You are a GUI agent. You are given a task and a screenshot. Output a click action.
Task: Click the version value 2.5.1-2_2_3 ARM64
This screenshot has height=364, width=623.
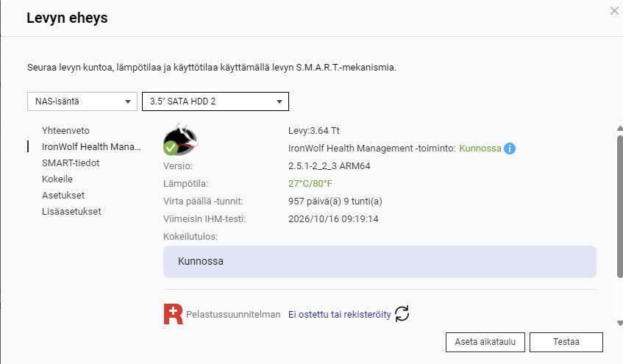point(329,165)
